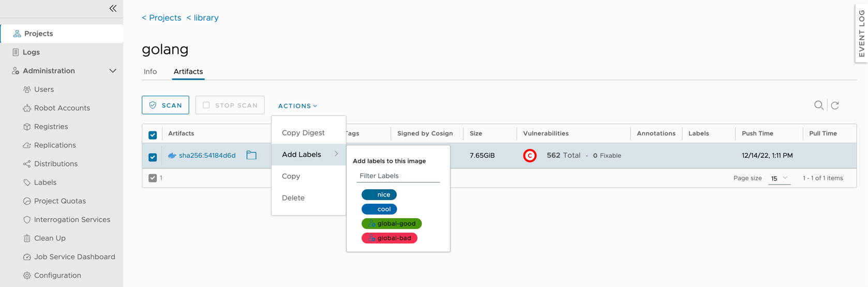
Task: Collapse the Administration section
Action: point(113,71)
